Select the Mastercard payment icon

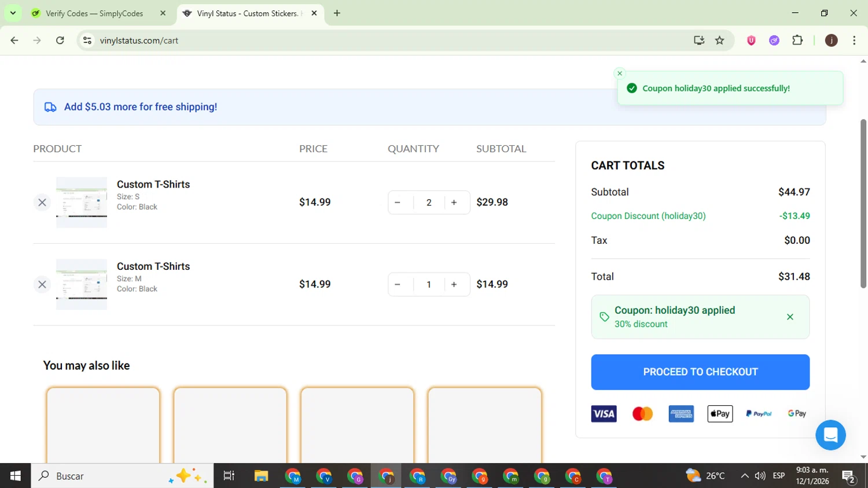pyautogui.click(x=642, y=414)
